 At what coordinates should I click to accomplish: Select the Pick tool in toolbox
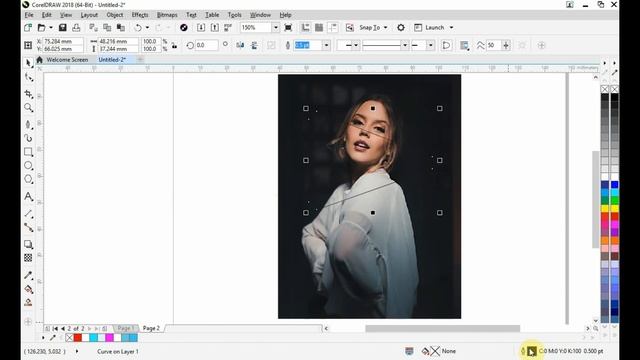pos(28,63)
